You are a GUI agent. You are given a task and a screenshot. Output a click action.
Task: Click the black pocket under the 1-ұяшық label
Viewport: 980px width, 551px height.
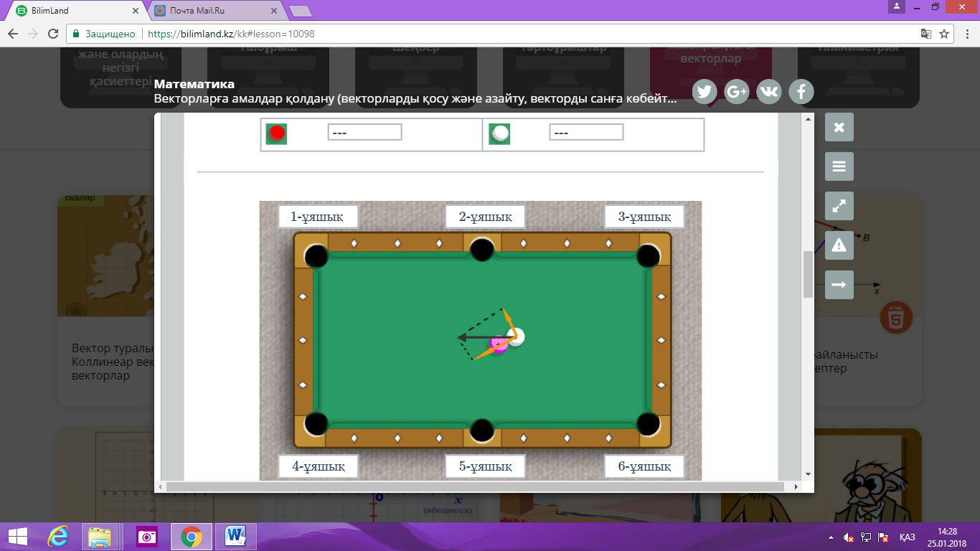coord(316,256)
